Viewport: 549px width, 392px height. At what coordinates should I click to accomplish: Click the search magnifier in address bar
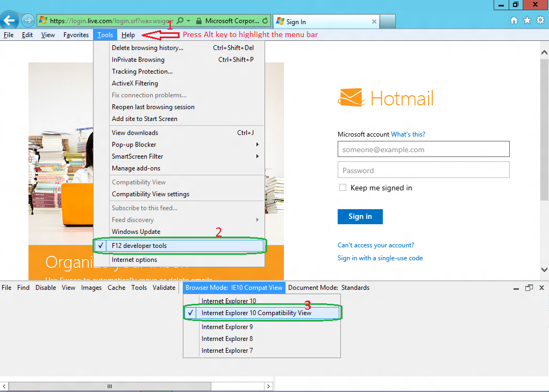[x=180, y=20]
